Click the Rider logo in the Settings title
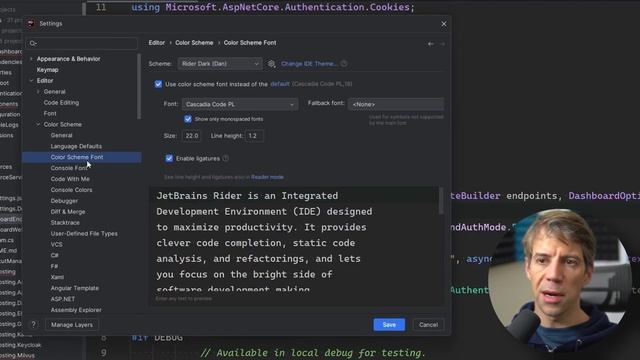This screenshot has height=360, width=640. 31,24
